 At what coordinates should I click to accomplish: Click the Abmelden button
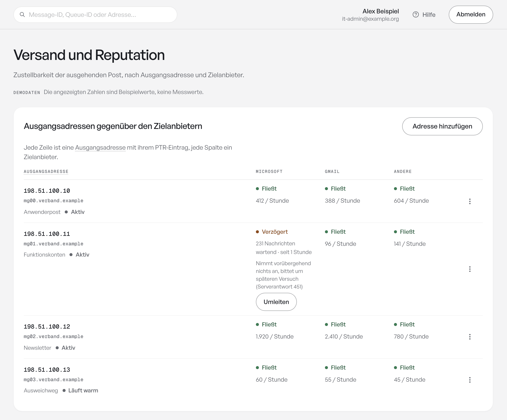(x=471, y=15)
